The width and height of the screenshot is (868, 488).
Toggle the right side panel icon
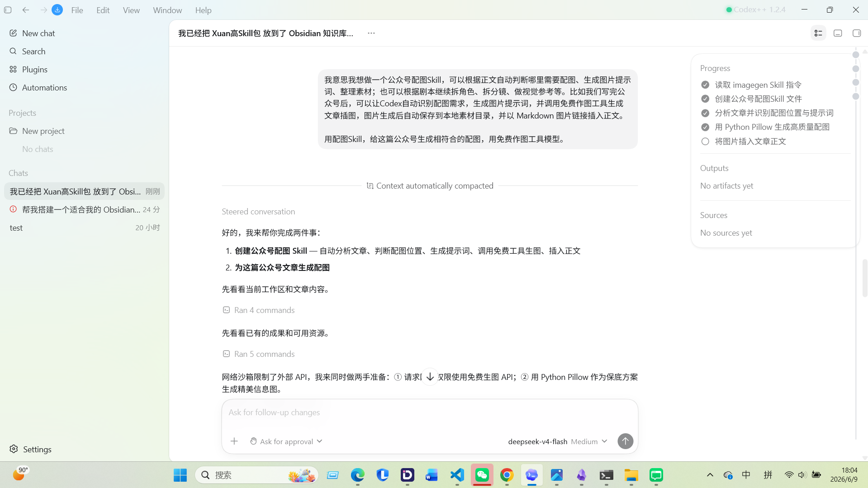pos(857,33)
